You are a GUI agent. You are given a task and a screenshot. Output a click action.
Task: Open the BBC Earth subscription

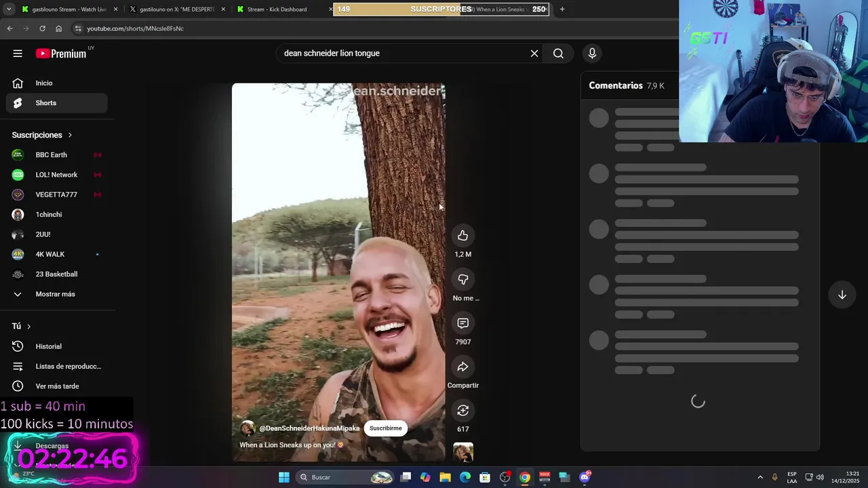(57, 155)
